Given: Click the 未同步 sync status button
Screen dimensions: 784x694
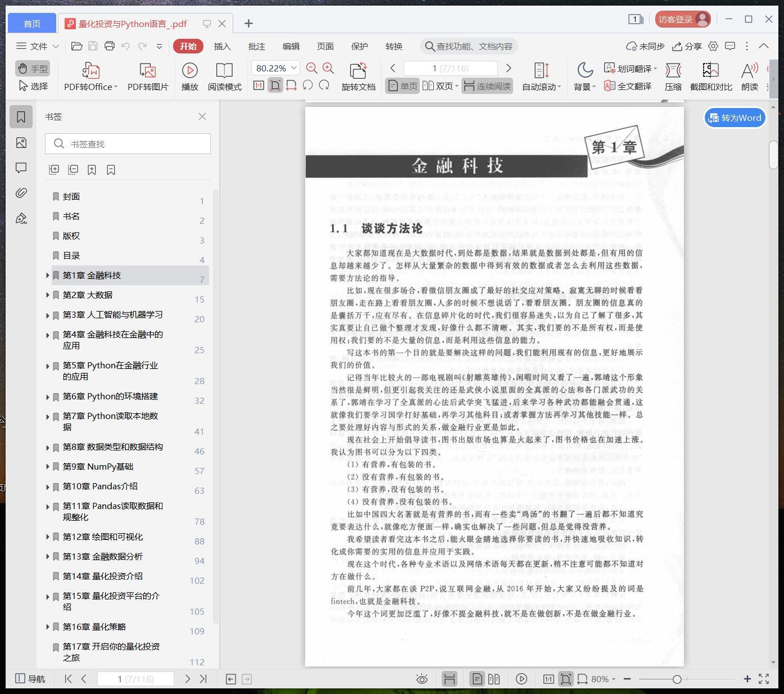Looking at the screenshot, I should [x=645, y=46].
